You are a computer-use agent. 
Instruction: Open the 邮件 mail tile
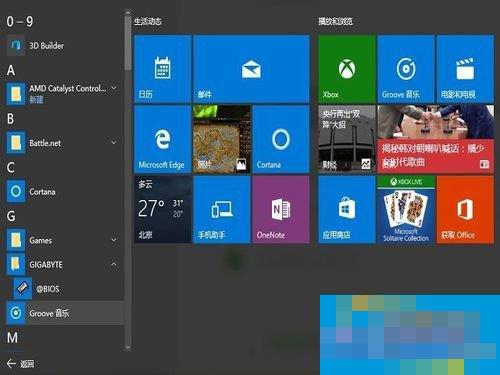coord(251,69)
